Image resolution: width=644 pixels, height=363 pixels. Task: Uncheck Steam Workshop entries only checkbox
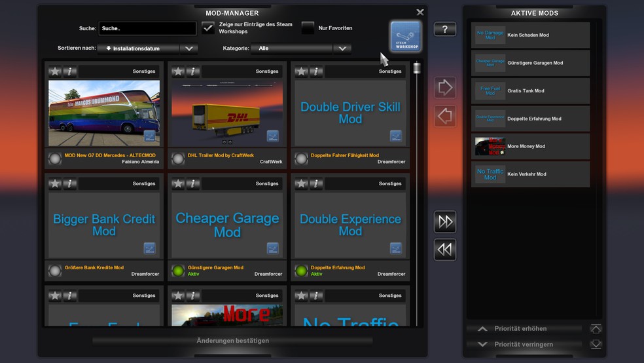(x=208, y=28)
